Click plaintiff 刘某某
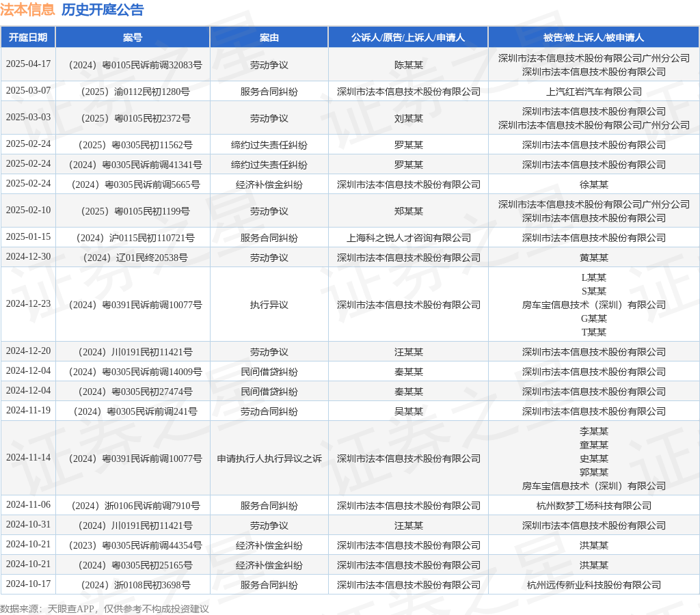Screen dimensions: 700x615 coord(409,118)
